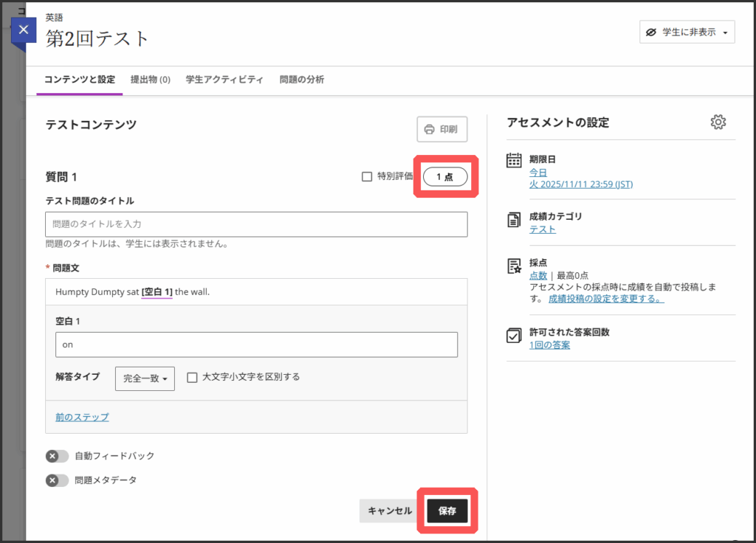
Task: Open assessment settings gear icon
Action: (718, 122)
